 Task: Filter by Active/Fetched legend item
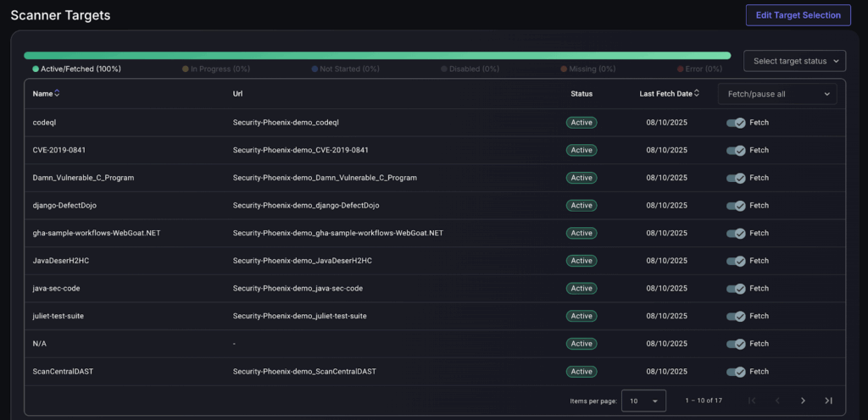pos(76,69)
